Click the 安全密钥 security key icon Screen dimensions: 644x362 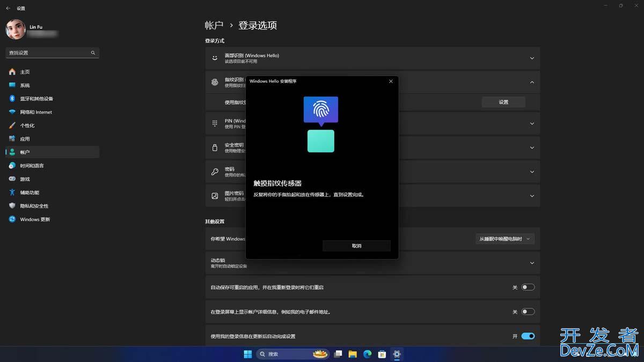pyautogui.click(x=215, y=147)
